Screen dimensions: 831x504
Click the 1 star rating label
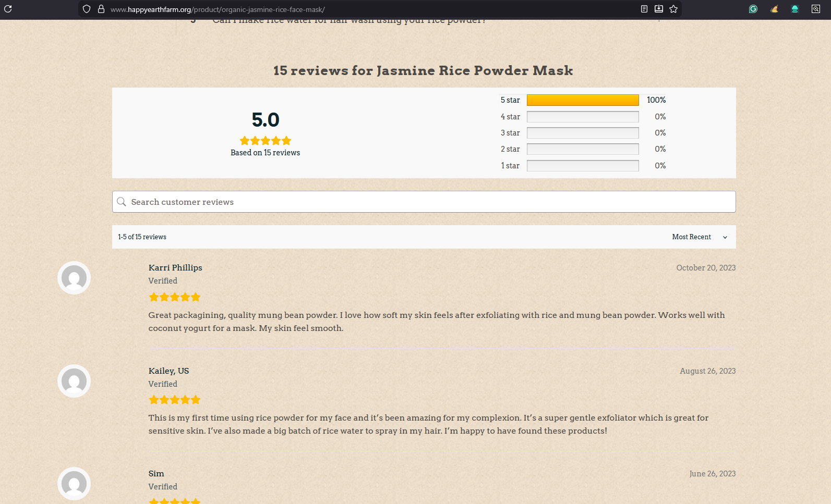pos(510,166)
